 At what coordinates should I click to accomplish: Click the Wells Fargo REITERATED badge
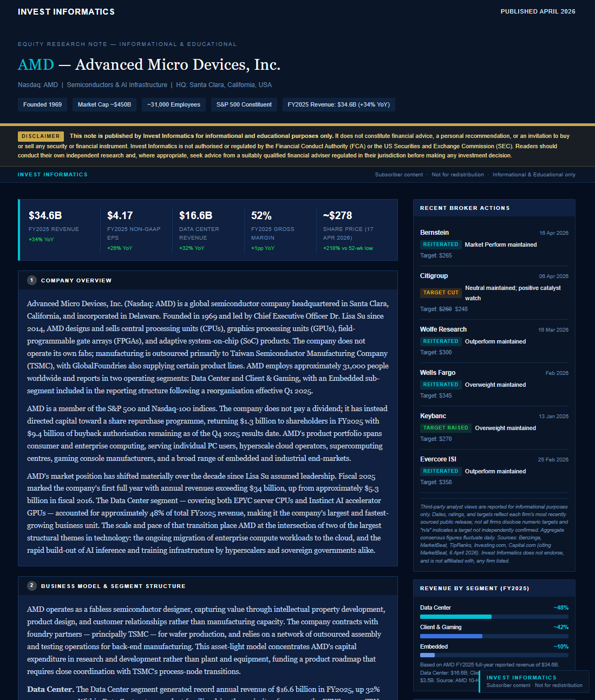(441, 385)
